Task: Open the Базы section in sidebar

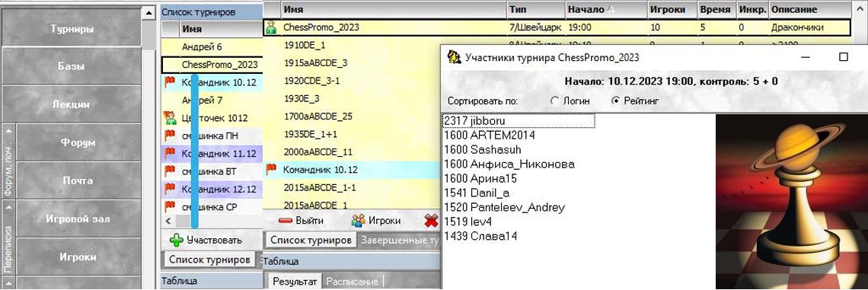Action: [x=72, y=66]
